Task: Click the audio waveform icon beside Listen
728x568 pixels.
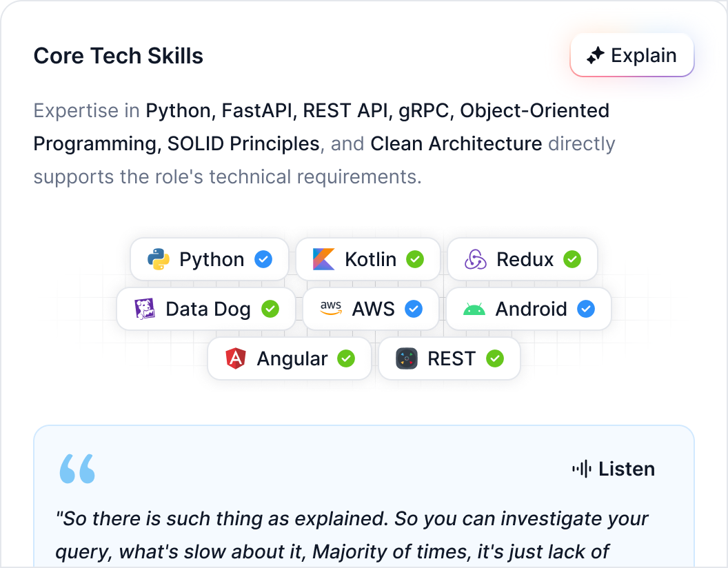Action: point(582,469)
